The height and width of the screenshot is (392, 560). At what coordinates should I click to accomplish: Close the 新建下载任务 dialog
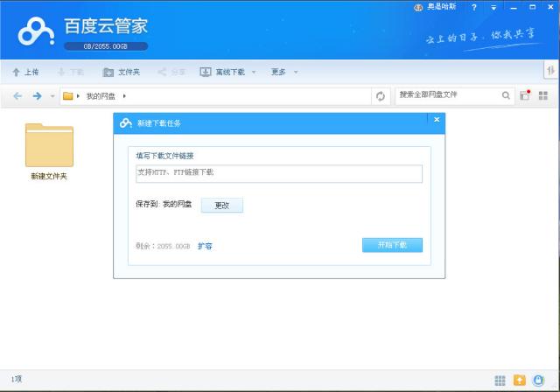click(437, 120)
